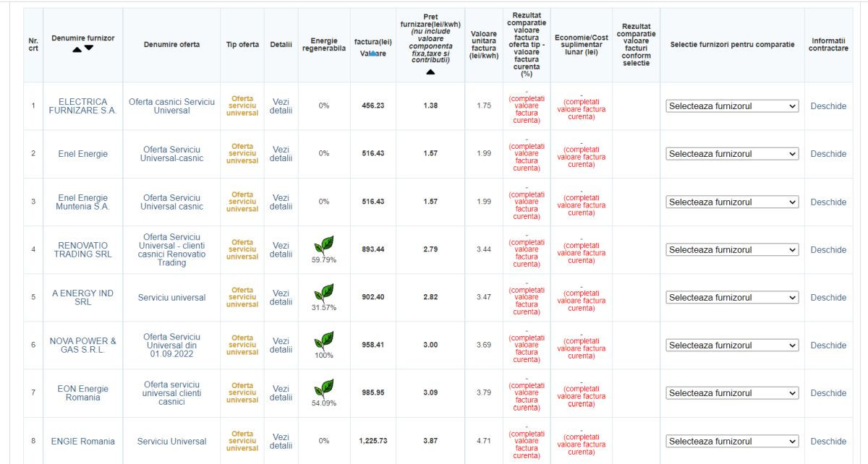Open supplier dropdown for ELECTRICA FURNIZARE row
Image resolution: width=868 pixels, height=464 pixels.
732,106
